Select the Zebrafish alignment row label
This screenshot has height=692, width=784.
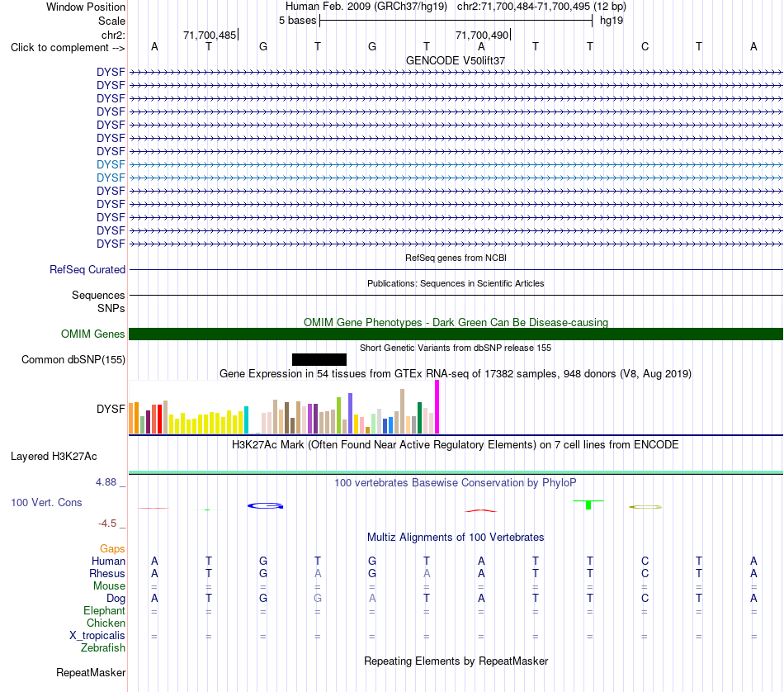(103, 648)
